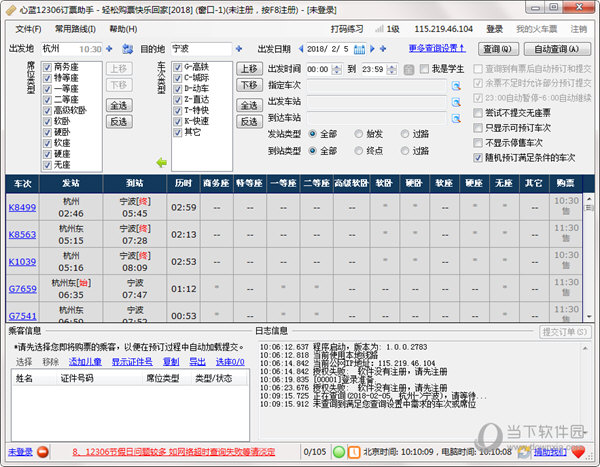Viewport: 600px width, 467px height.
Task: Click the 车次 column header
Action: [x=23, y=184]
